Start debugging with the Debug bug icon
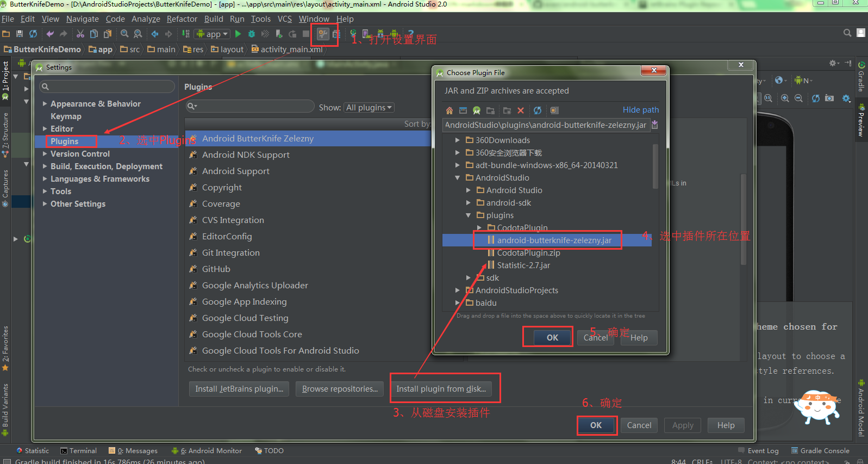 [x=252, y=34]
